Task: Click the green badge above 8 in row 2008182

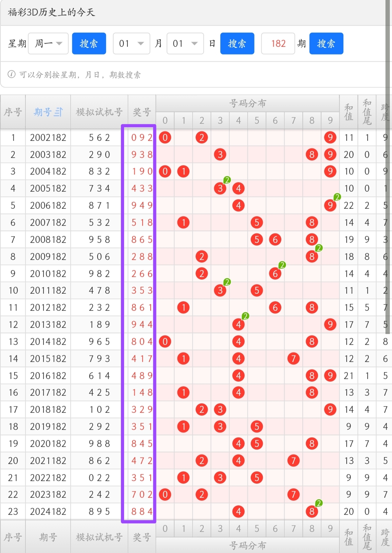Action: [x=318, y=248]
